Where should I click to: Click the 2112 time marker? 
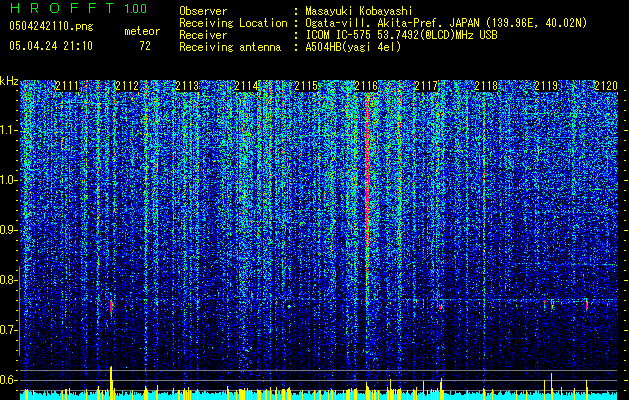127,86
